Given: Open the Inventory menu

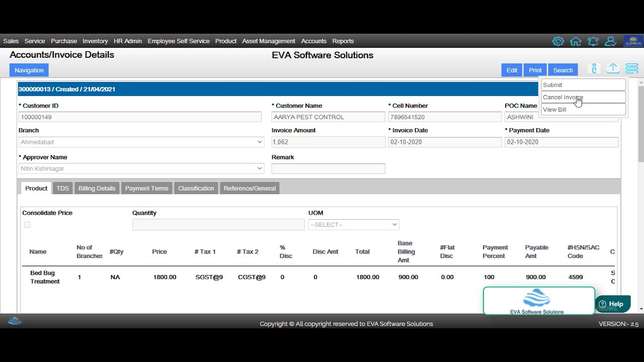Looking at the screenshot, I should (95, 41).
